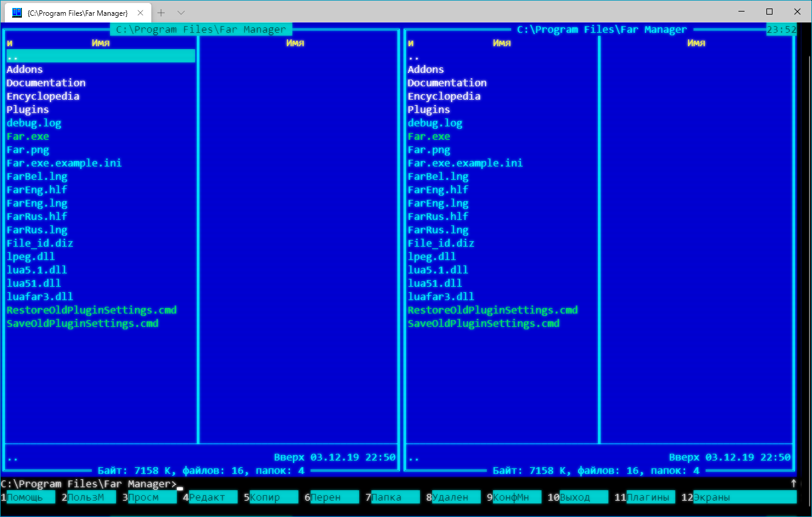The height and width of the screenshot is (517, 812).
Task: Click 4 Редакт function key
Action: pyautogui.click(x=210, y=498)
